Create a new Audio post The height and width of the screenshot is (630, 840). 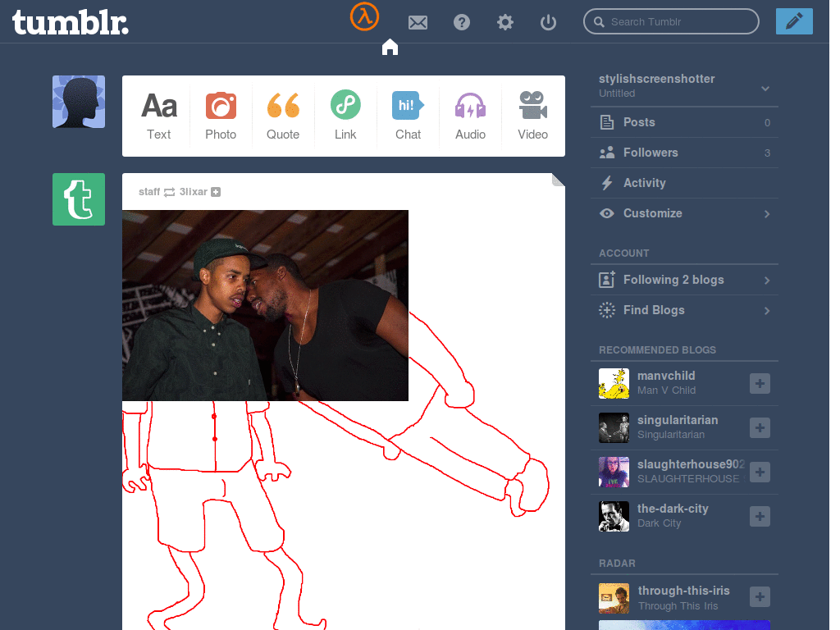(470, 116)
